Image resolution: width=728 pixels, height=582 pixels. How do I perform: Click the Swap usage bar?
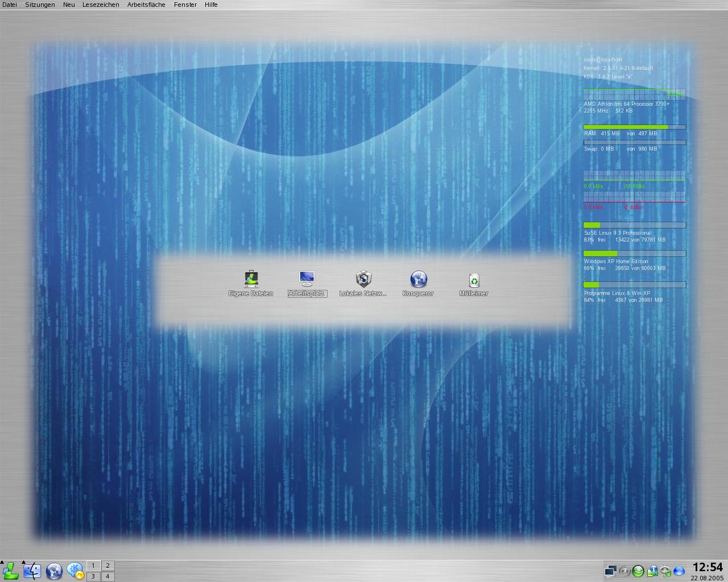[634, 142]
